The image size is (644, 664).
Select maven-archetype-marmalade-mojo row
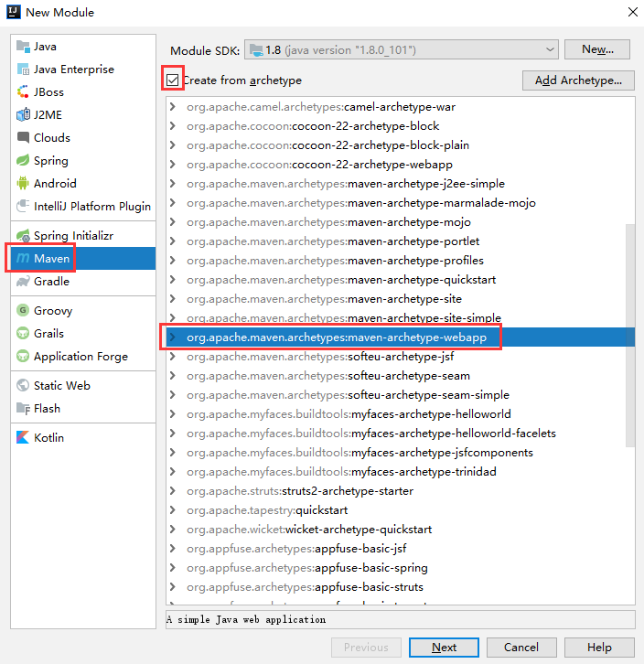point(401,203)
